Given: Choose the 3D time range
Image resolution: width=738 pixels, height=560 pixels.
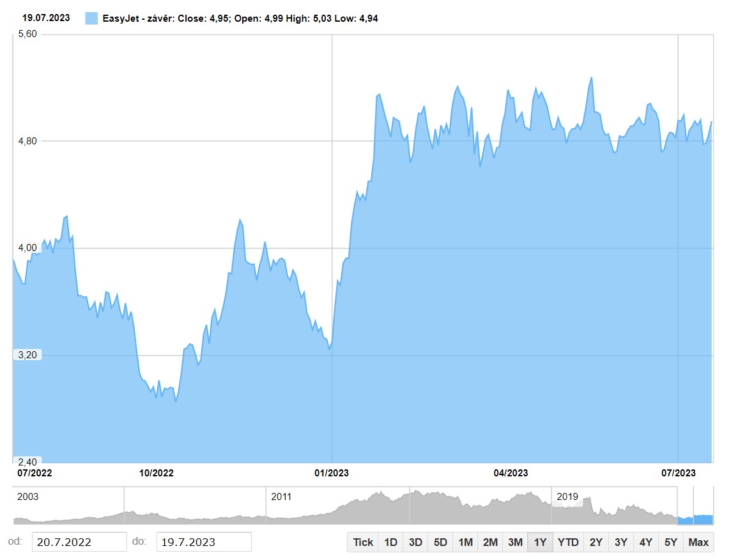Looking at the screenshot, I should [x=415, y=542].
